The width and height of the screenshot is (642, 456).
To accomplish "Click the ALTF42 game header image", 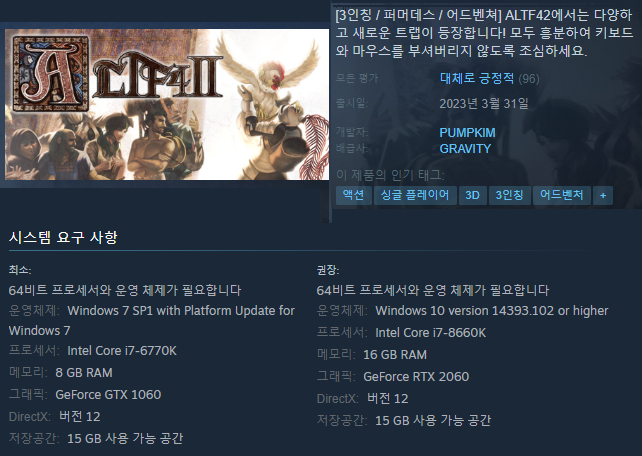I will point(167,104).
